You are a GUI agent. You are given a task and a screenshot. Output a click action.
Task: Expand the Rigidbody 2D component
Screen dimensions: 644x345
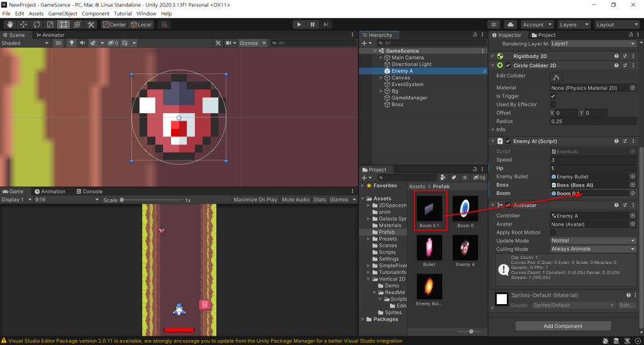click(x=492, y=56)
